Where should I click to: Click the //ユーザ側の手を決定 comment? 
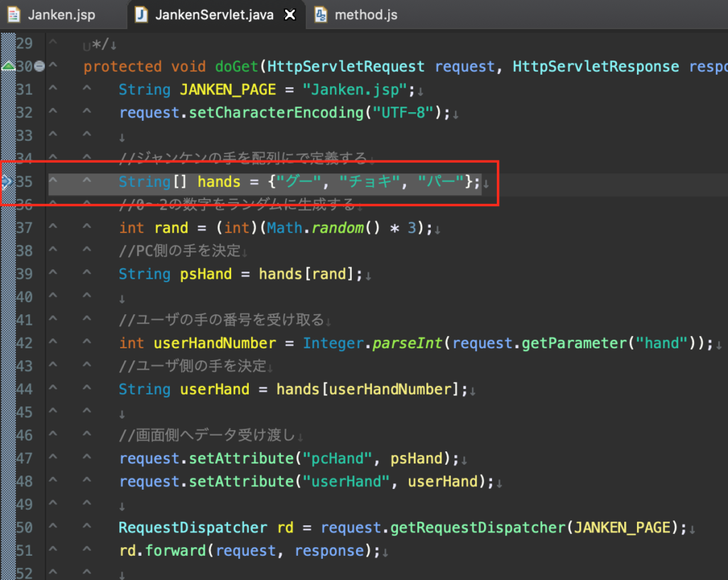(193, 366)
